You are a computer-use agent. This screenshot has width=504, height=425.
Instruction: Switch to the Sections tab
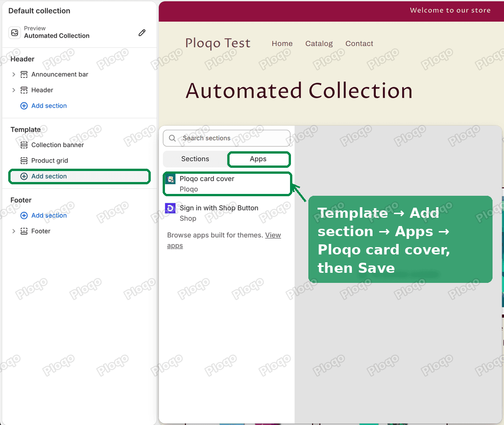click(x=195, y=159)
